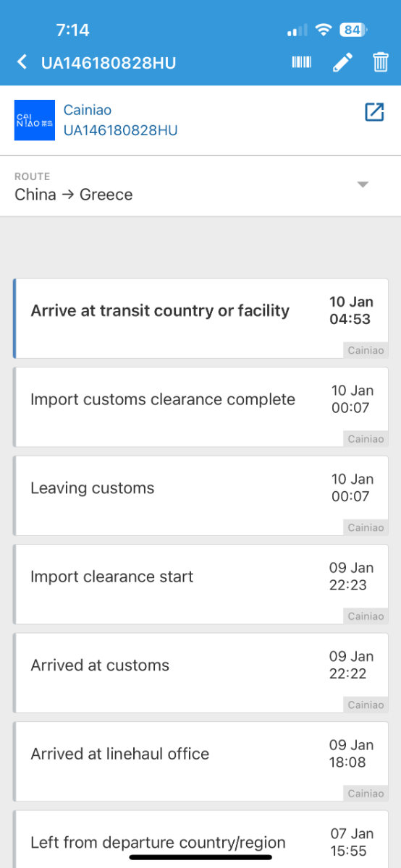Tap the battery indicator in status bar
This screenshot has width=401, height=868.
[353, 30]
